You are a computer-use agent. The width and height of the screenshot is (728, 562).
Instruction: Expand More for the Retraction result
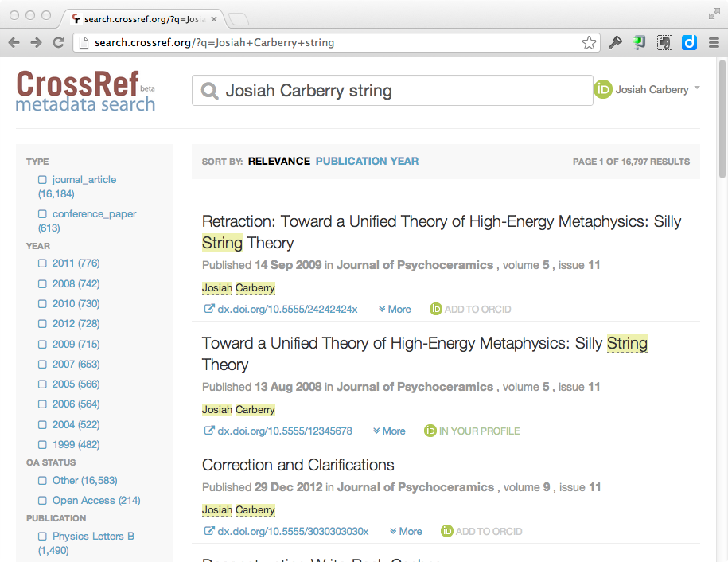pos(395,310)
